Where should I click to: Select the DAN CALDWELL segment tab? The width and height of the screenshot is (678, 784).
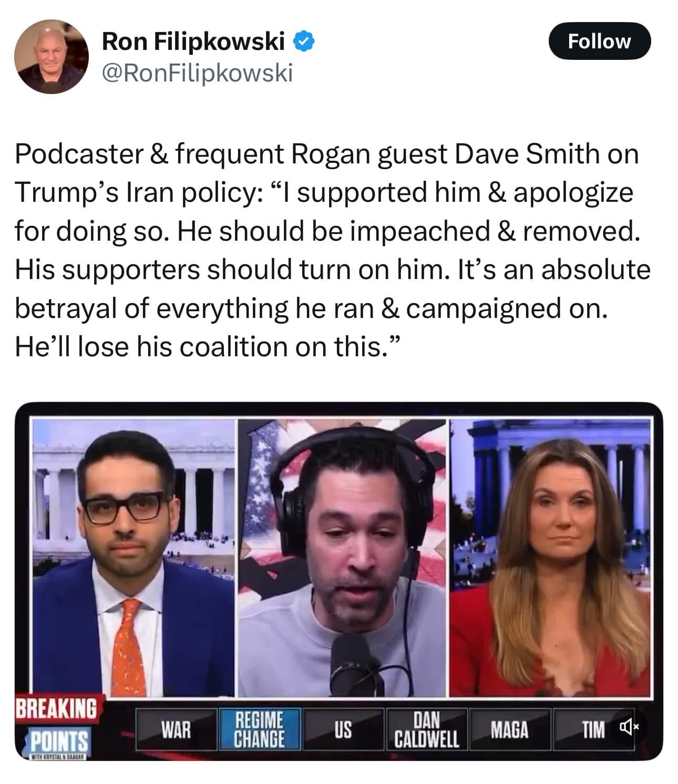pyautogui.click(x=427, y=729)
